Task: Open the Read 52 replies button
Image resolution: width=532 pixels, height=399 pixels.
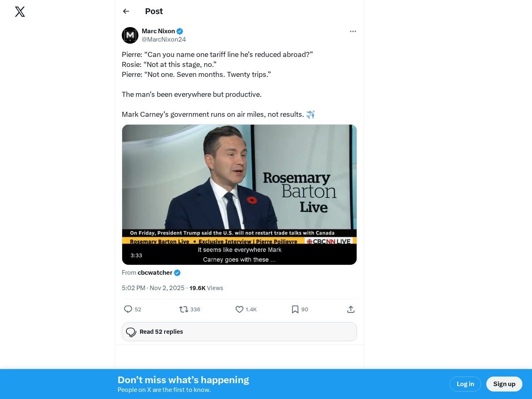Action: (x=239, y=332)
